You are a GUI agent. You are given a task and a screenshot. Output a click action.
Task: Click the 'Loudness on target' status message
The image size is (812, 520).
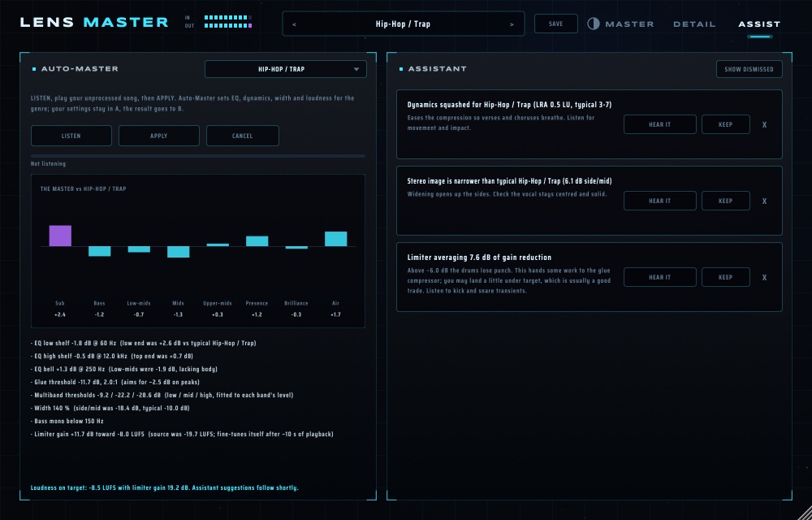click(x=164, y=487)
